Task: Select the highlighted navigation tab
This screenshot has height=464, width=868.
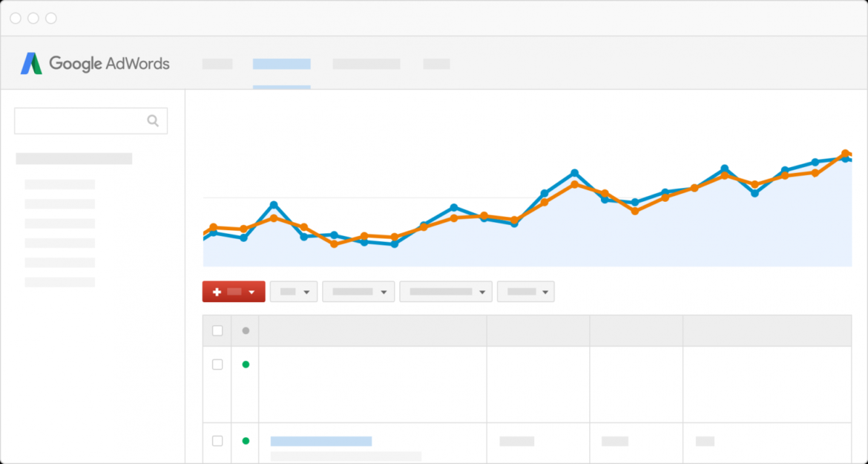Action: [282, 64]
